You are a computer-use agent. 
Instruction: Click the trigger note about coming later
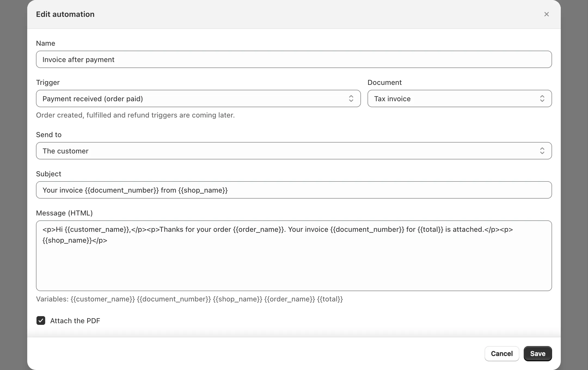[x=135, y=115]
